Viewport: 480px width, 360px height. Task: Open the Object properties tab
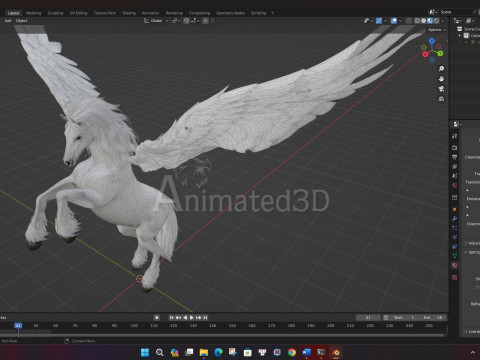[x=455, y=209]
